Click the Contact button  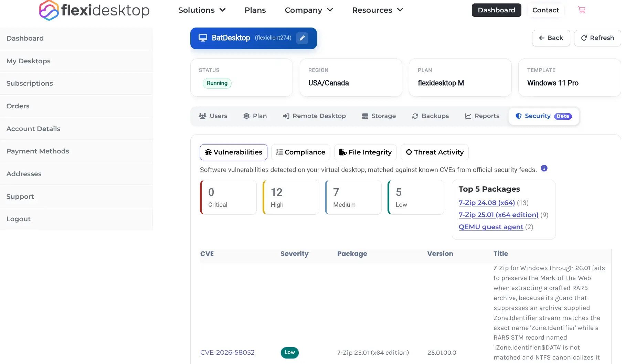pos(545,10)
